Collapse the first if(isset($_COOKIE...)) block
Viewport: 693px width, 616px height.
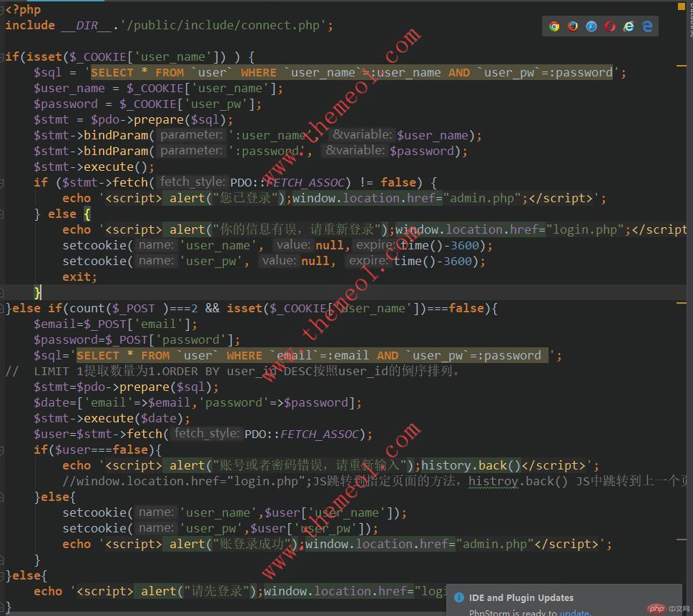3,56
